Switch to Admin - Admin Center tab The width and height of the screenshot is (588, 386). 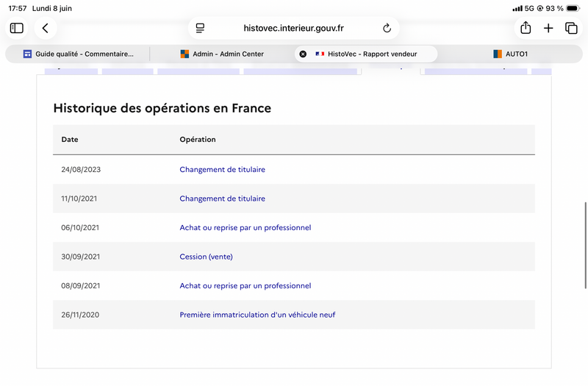tap(222, 54)
